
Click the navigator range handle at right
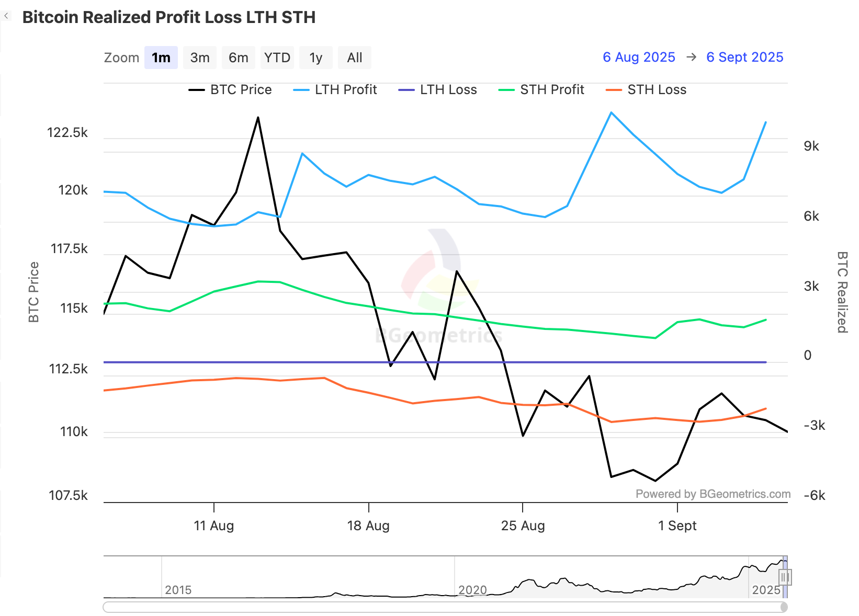tap(785, 577)
